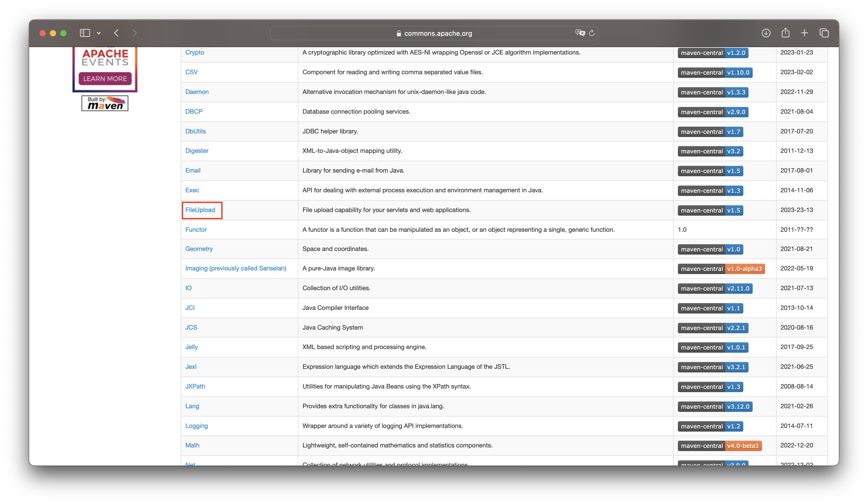
Task: Open the Safari downloads icon
Action: pos(766,33)
